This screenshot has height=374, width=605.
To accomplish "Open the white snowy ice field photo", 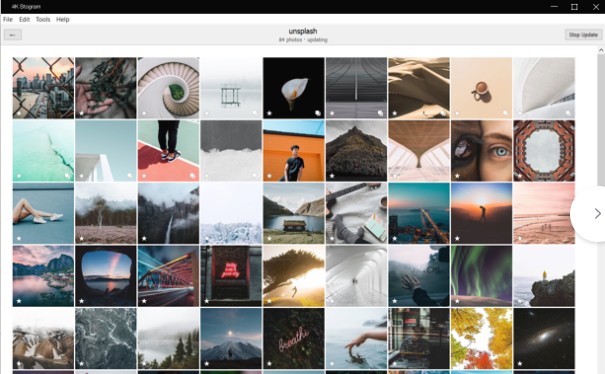I will click(x=231, y=213).
